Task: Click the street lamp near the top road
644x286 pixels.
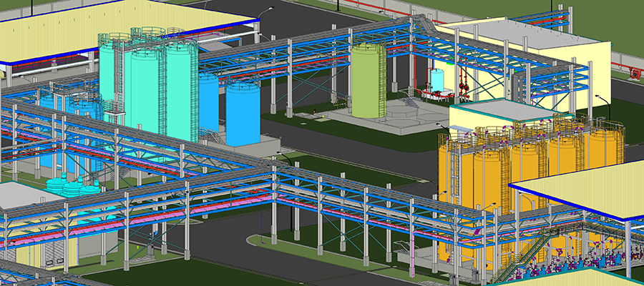Action: point(268,10)
